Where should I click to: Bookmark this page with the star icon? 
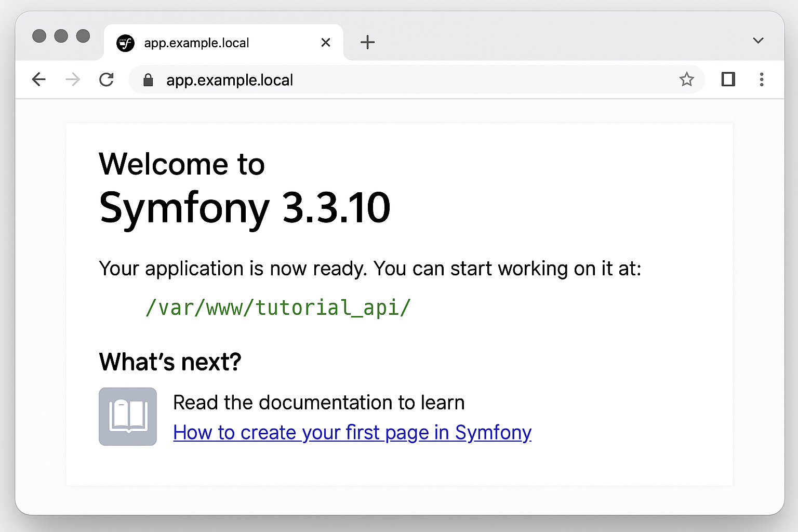pos(687,79)
